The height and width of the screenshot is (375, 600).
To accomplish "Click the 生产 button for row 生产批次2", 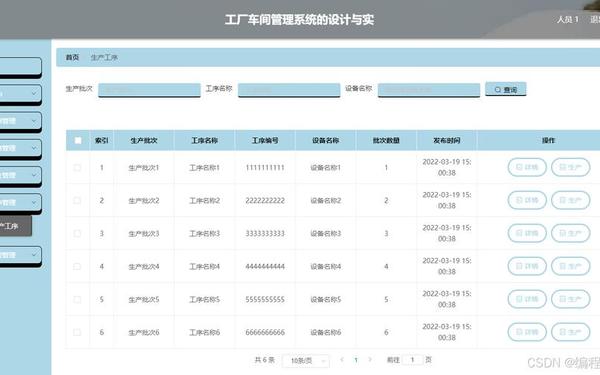I will pos(571,200).
